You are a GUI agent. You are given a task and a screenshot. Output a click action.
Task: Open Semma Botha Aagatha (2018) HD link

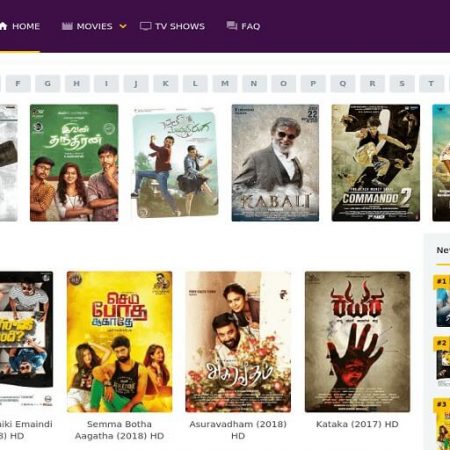(x=119, y=430)
